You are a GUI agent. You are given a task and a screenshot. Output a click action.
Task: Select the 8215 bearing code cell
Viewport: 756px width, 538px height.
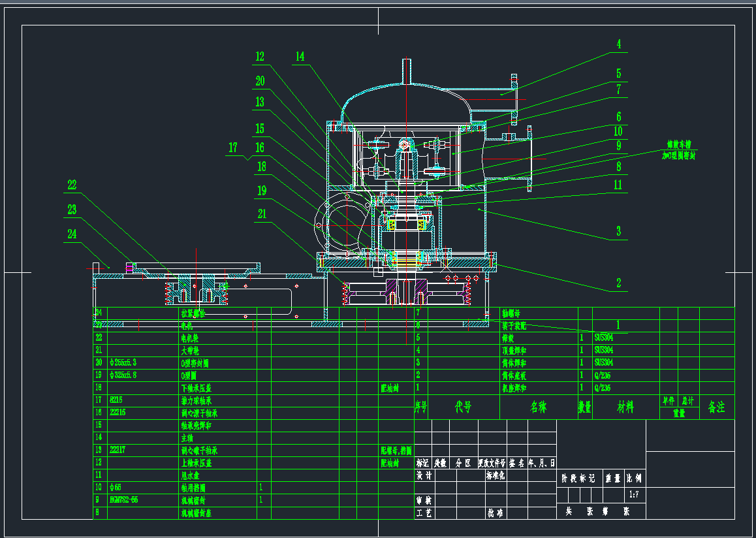point(117,400)
